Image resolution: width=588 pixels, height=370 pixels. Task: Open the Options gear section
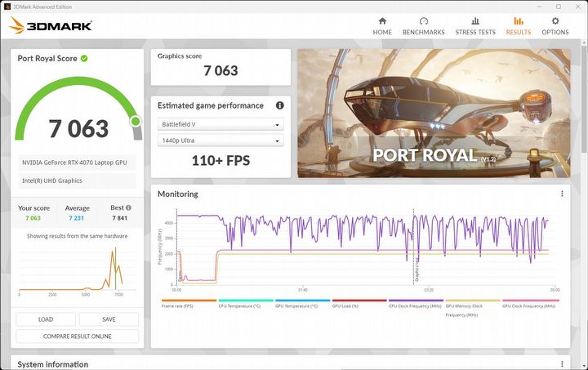point(555,25)
